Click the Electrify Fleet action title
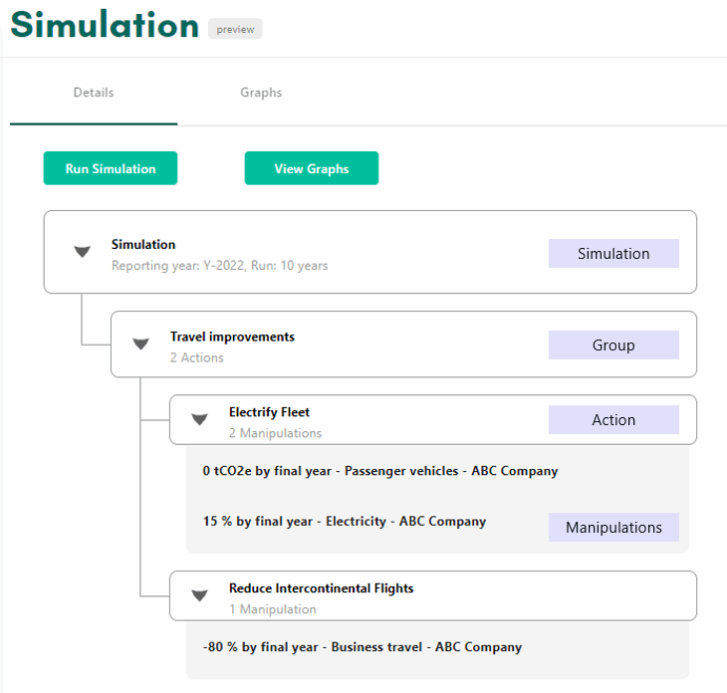The width and height of the screenshot is (727, 693). pos(269,412)
